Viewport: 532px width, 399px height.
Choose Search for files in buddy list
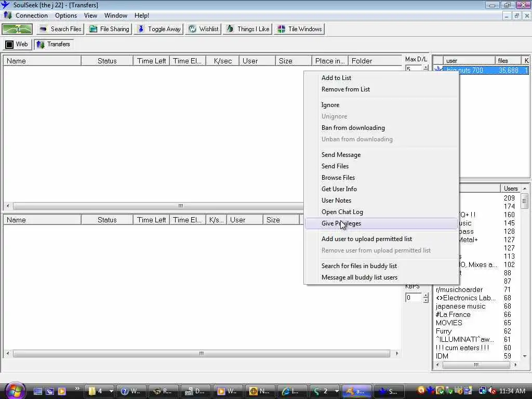point(381,266)
